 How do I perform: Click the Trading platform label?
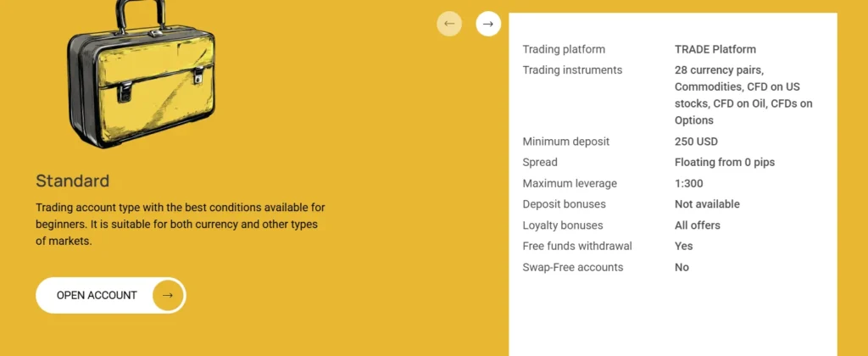coord(564,49)
